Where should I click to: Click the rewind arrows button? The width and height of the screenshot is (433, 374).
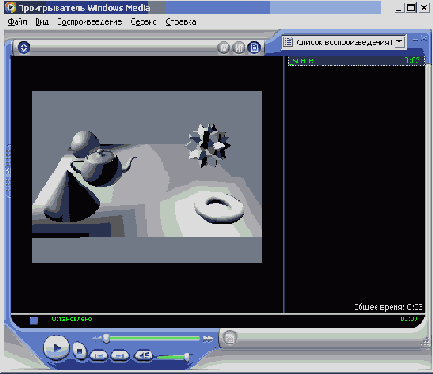[x=97, y=339]
